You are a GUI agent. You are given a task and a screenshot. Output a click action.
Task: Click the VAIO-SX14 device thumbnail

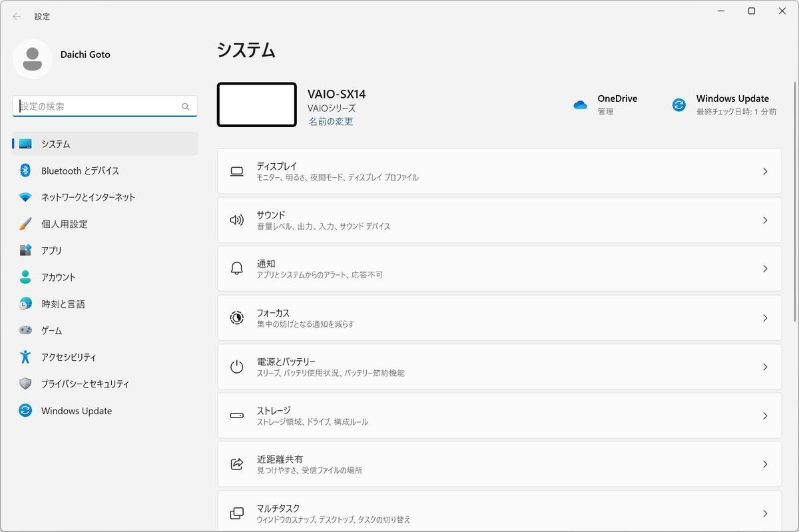pos(256,105)
